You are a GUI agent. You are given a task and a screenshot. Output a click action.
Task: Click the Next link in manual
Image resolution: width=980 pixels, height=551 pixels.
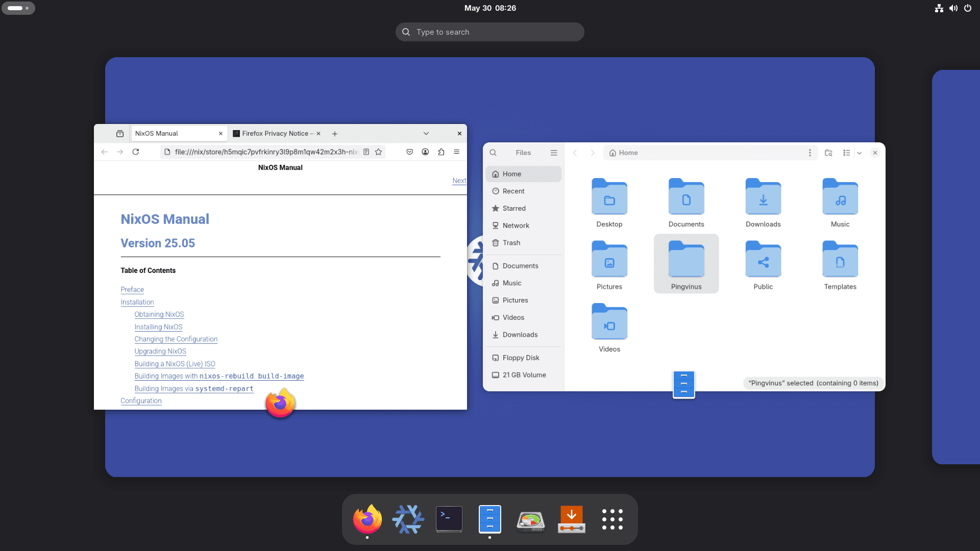459,181
